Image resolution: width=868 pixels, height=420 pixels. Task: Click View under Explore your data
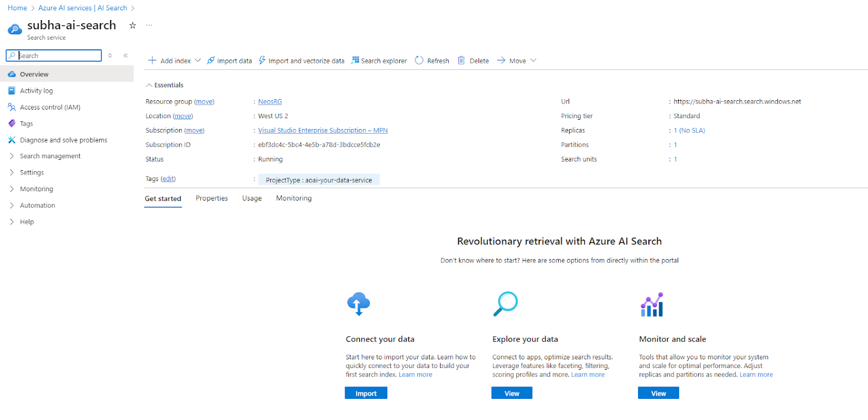(512, 393)
